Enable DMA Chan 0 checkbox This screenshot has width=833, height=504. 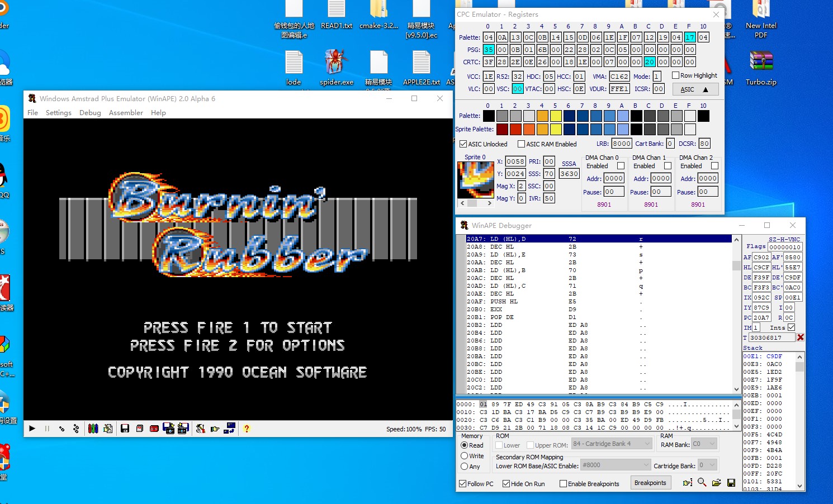(621, 166)
